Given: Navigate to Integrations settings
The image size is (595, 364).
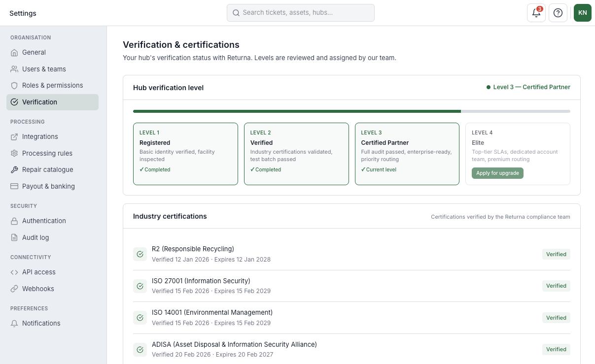Looking at the screenshot, I should [x=40, y=136].
